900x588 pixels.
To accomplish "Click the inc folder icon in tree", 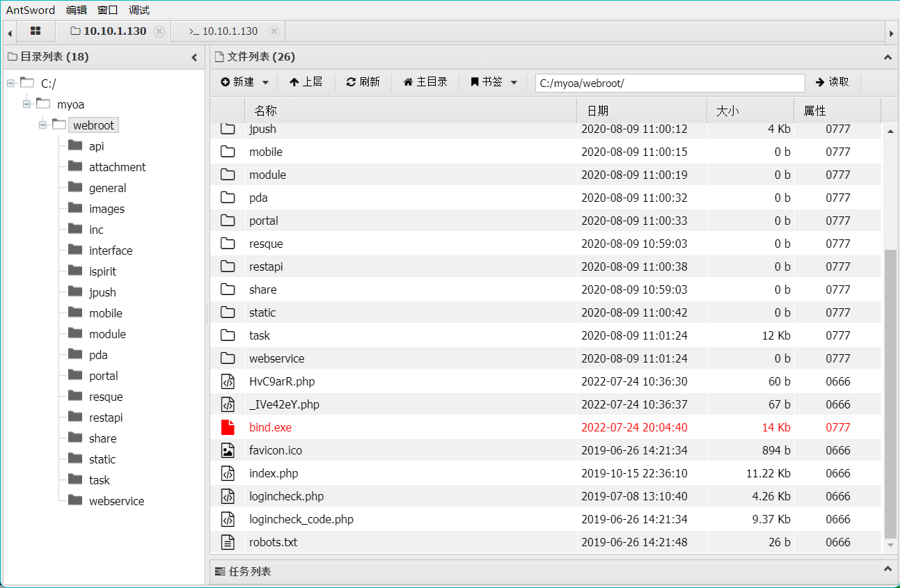I will 75,229.
